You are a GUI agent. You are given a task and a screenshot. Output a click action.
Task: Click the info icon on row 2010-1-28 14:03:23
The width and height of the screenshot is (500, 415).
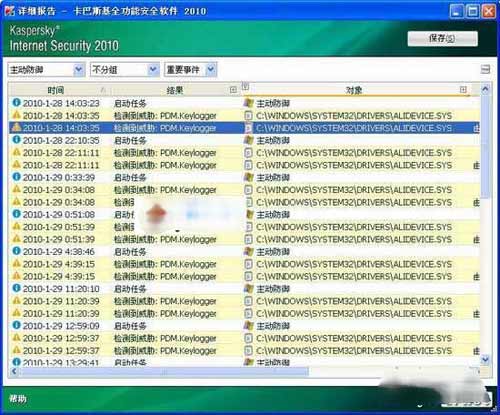(x=16, y=102)
